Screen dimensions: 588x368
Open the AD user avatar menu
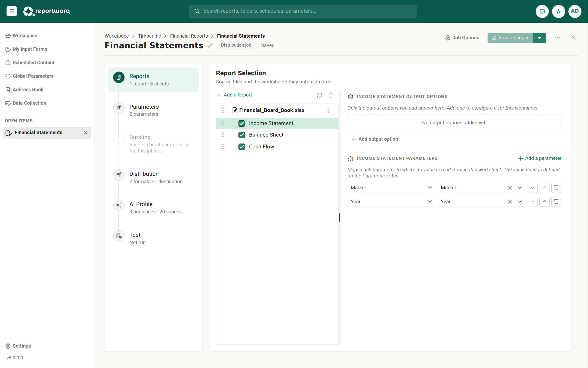coord(575,11)
